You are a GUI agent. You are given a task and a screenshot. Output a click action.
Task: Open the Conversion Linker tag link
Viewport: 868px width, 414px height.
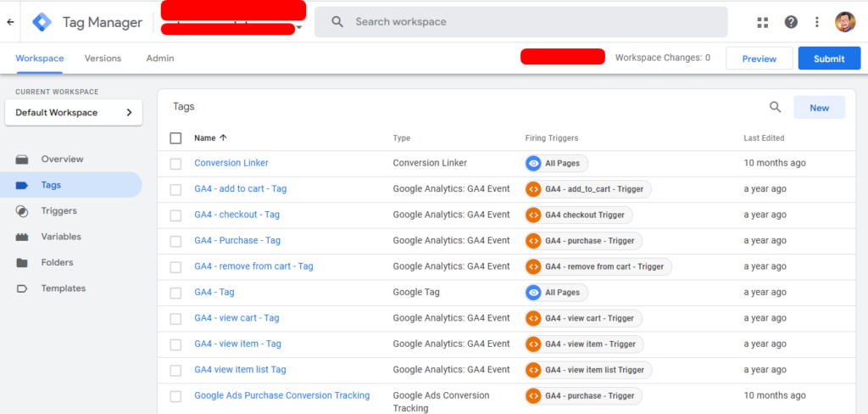(x=231, y=163)
